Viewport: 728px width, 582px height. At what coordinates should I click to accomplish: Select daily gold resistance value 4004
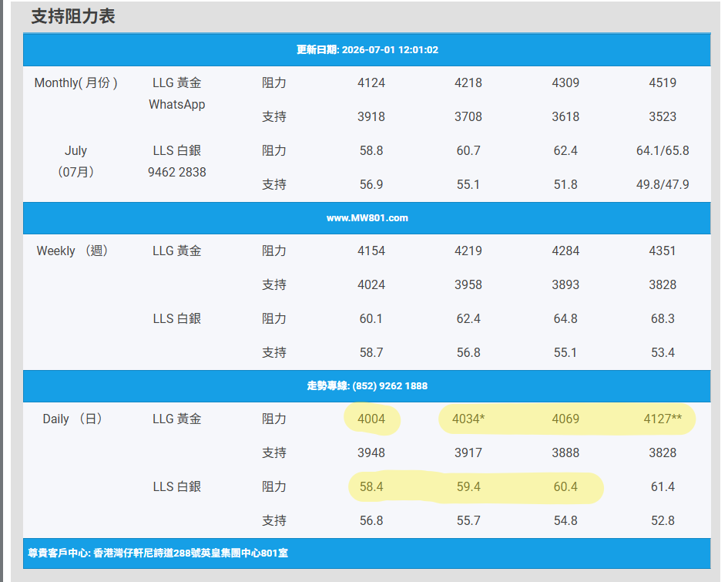[371, 419]
